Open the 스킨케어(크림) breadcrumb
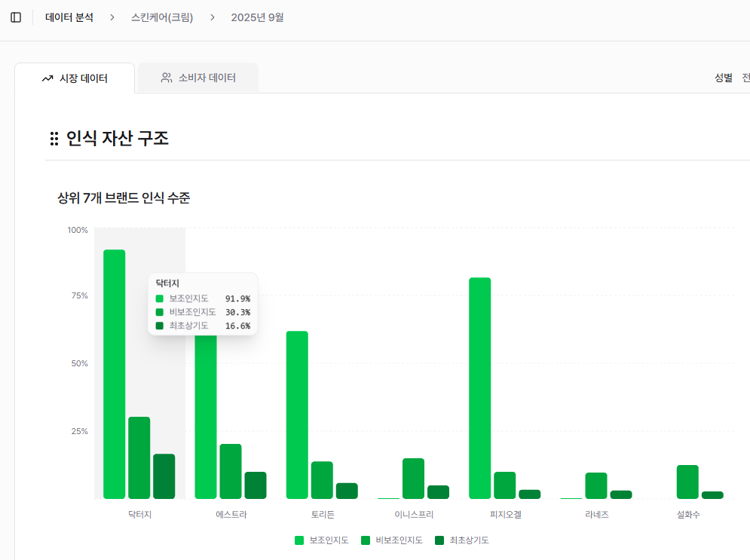750x560 pixels. pyautogui.click(x=162, y=17)
